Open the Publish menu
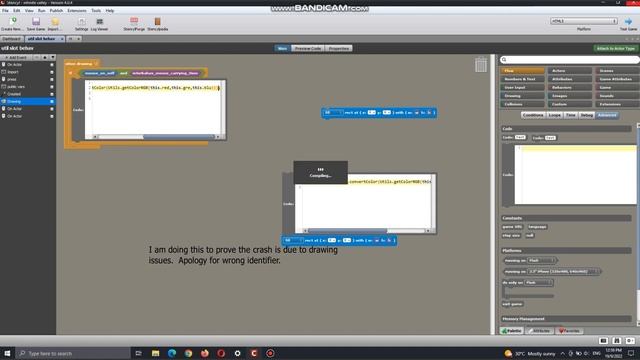640x360 pixels. (x=56, y=11)
